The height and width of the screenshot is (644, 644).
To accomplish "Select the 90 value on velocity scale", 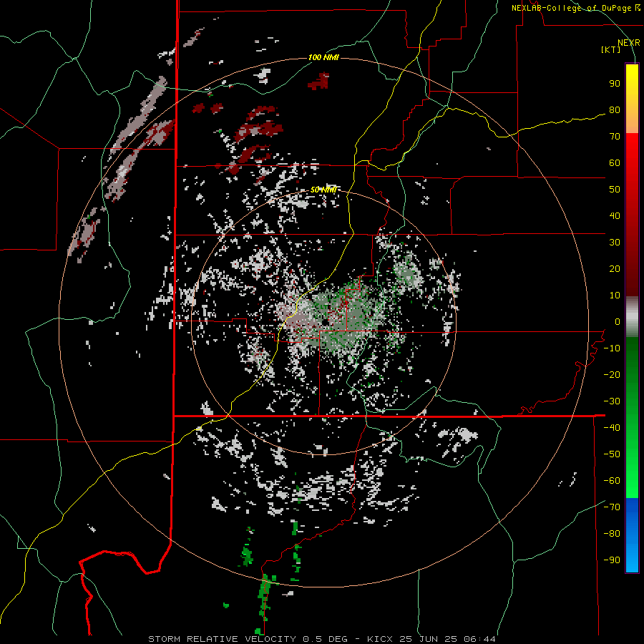I will click(x=615, y=84).
